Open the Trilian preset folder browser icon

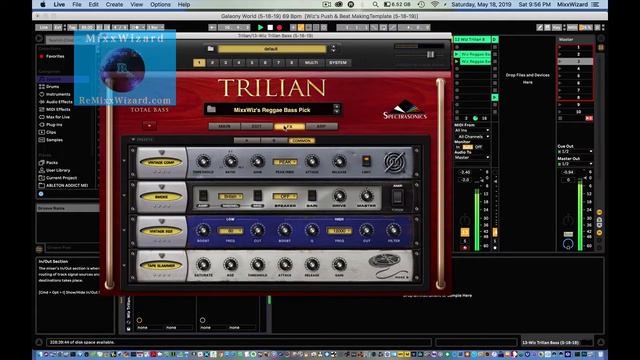[x=211, y=49]
